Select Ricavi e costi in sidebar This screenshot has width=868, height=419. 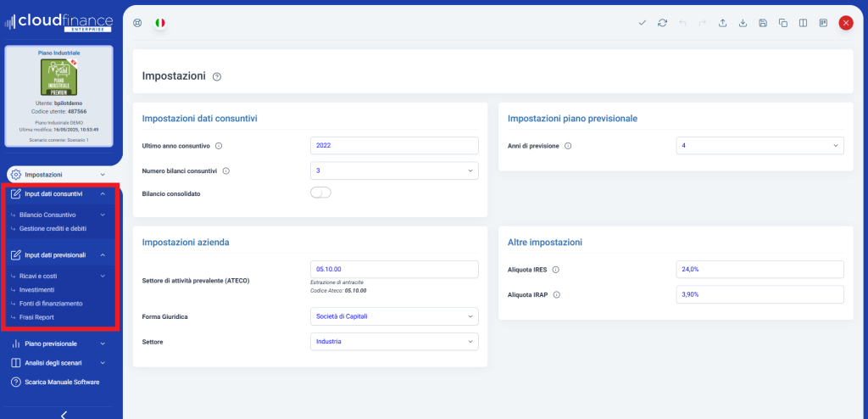click(x=38, y=276)
